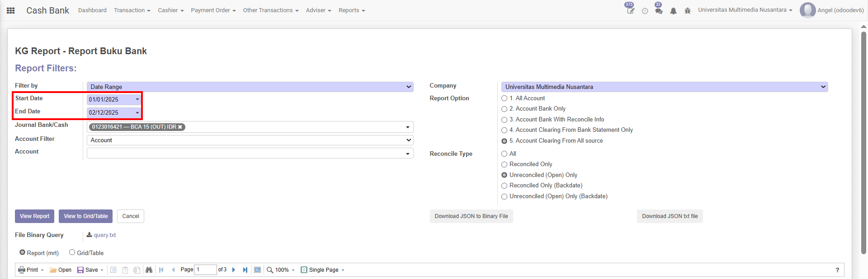
Task: Open the Payment Order menu
Action: tap(213, 10)
